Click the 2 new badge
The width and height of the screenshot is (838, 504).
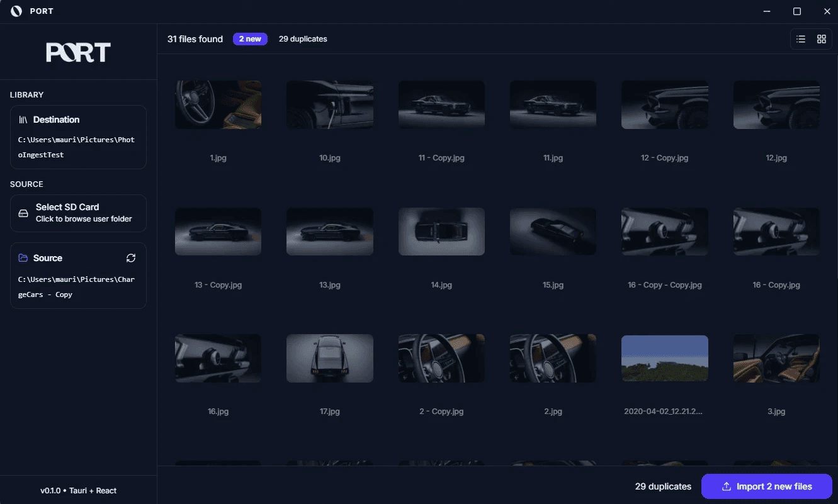(250, 39)
